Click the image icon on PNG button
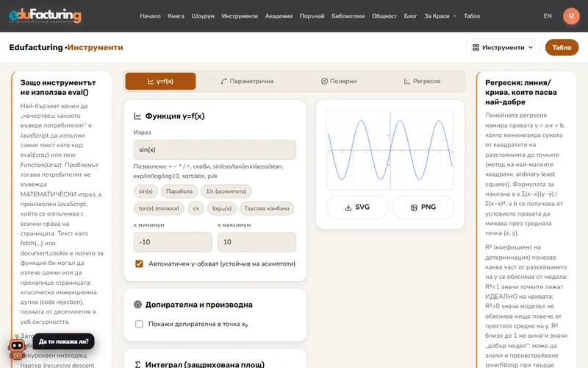 pos(414,208)
